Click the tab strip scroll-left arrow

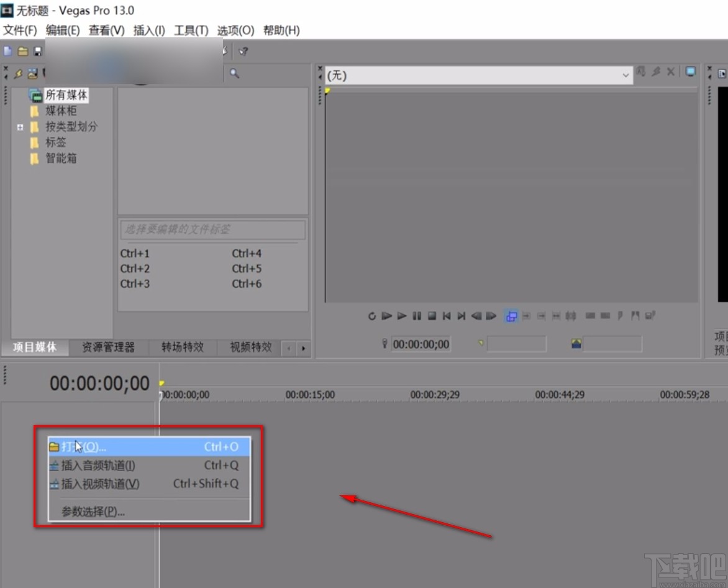click(x=289, y=348)
